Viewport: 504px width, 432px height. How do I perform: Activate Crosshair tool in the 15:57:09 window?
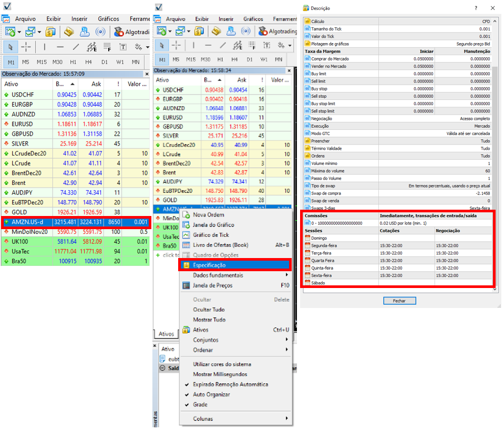click(26, 47)
